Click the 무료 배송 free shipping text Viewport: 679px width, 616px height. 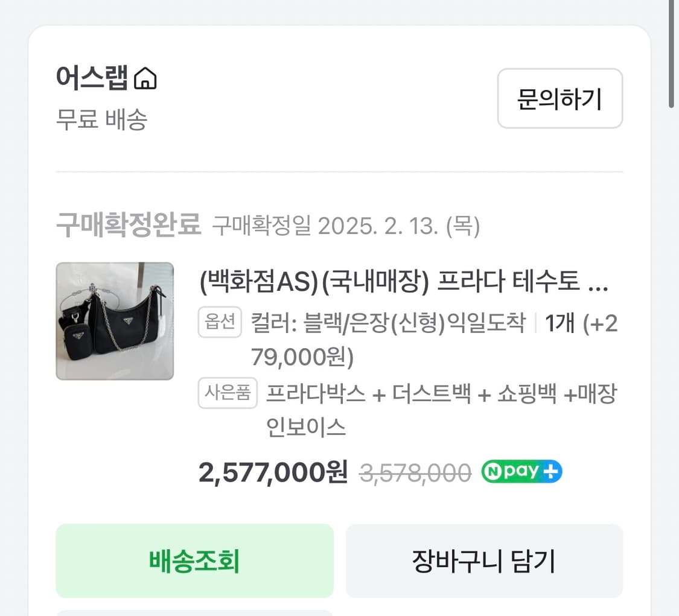[x=101, y=121]
